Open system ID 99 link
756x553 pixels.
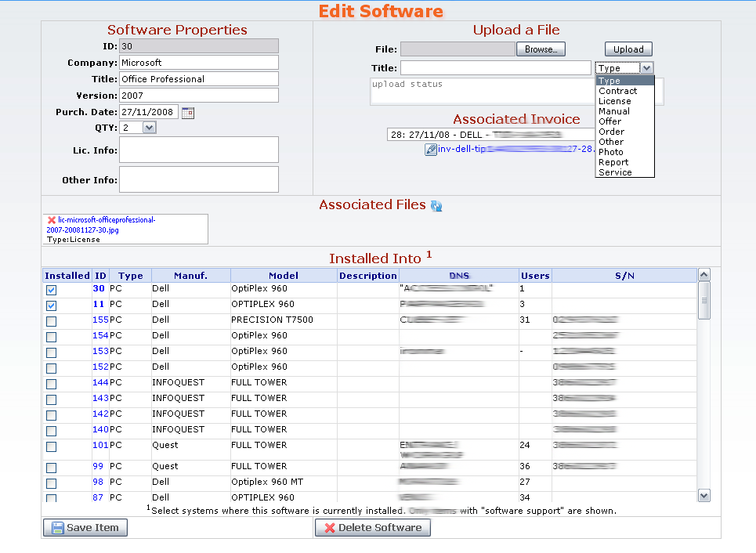[98, 466]
